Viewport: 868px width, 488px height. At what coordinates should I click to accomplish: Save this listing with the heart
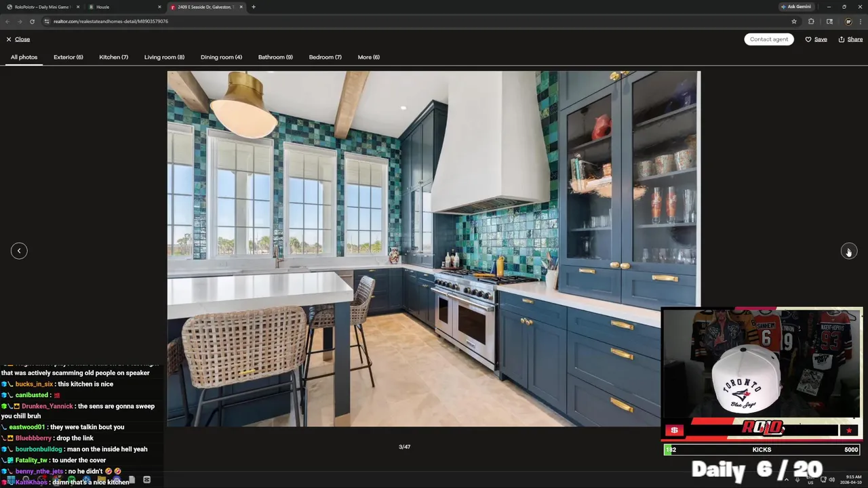tap(816, 39)
